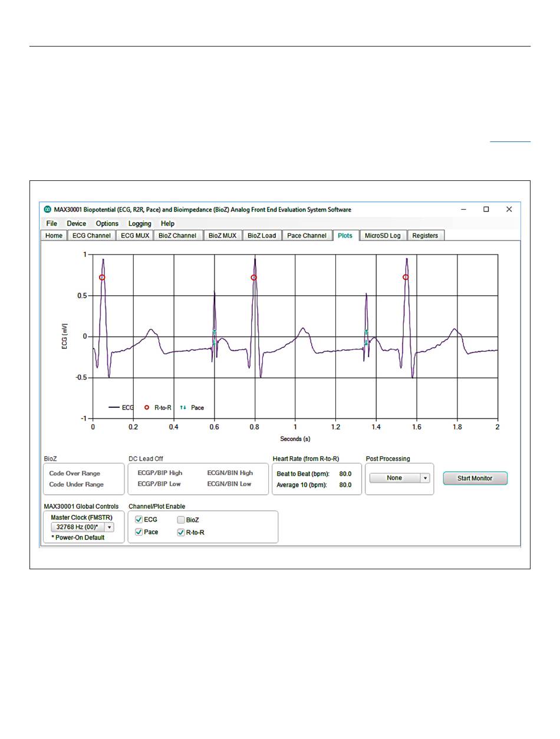Click the ECG line legend swatch
This screenshot has height=739, width=560.
click(x=114, y=407)
